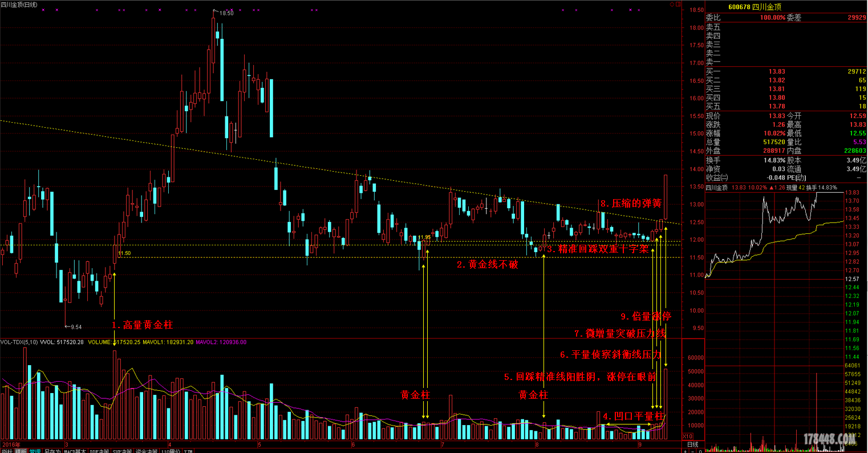Click the VOLUME: 517520.25 value
Viewport: 868px width, 453px height.
[x=113, y=342]
